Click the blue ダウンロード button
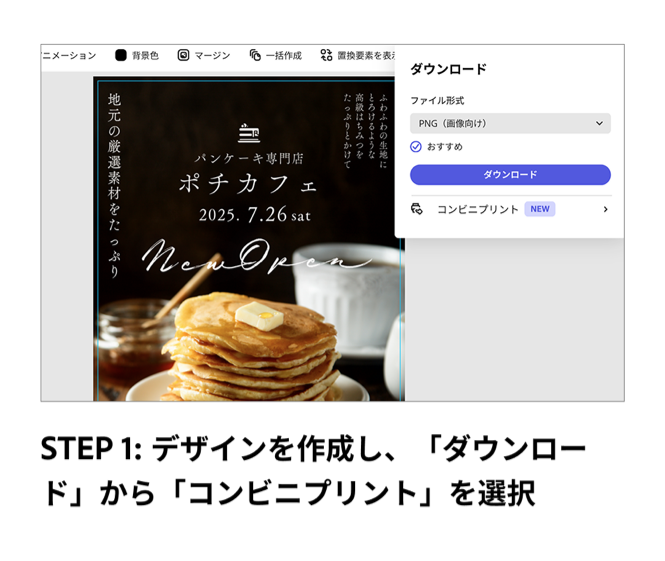Viewport: 665px width, 561px height. point(510,175)
